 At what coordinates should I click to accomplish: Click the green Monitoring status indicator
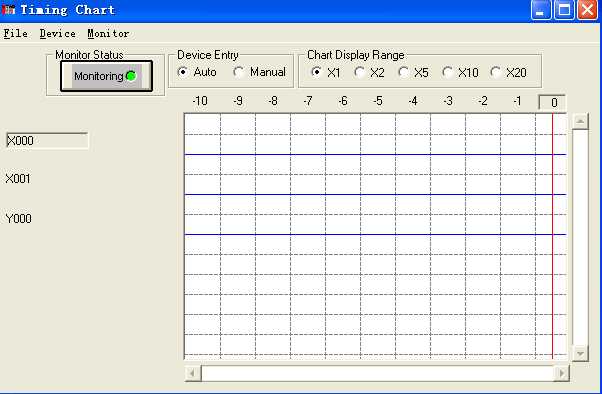pyautogui.click(x=131, y=76)
